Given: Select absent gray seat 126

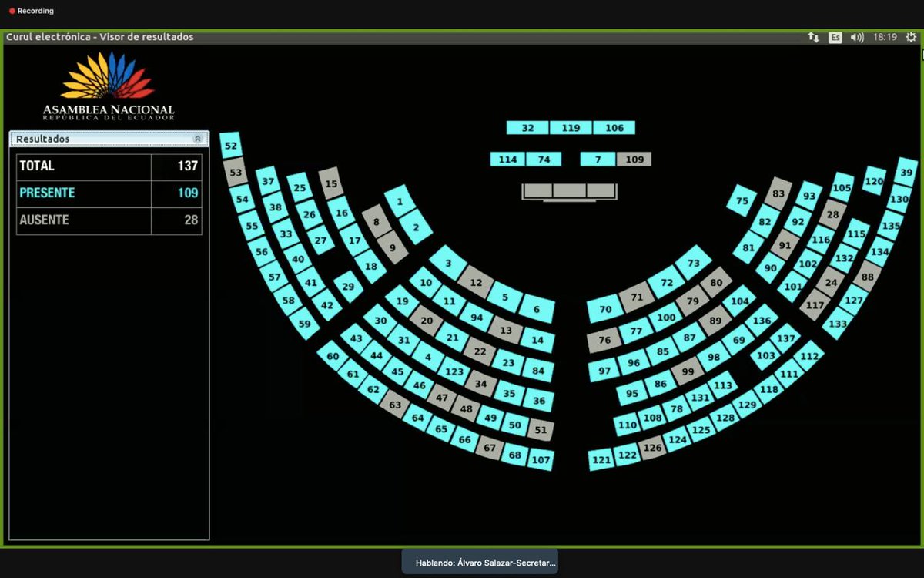Looking at the screenshot, I should pos(652,447).
